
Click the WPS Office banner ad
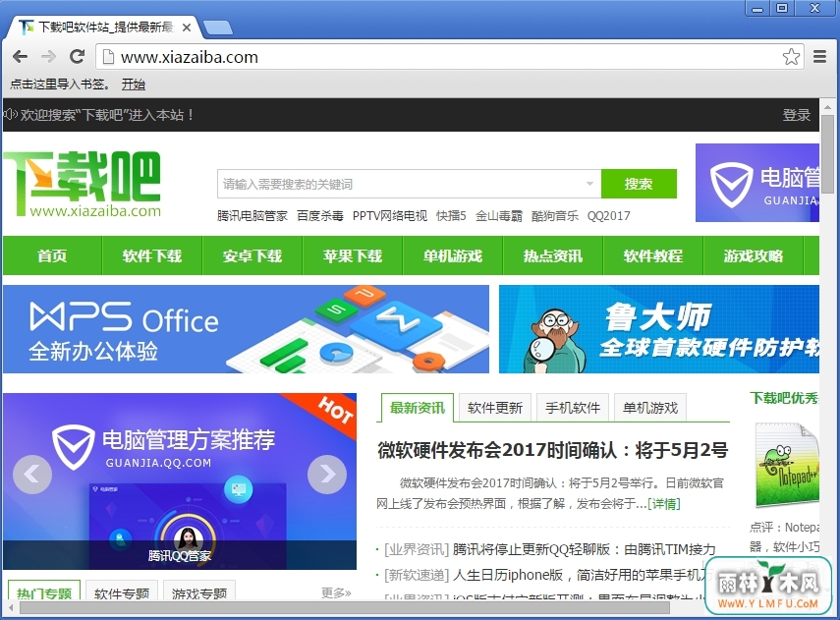point(246,329)
